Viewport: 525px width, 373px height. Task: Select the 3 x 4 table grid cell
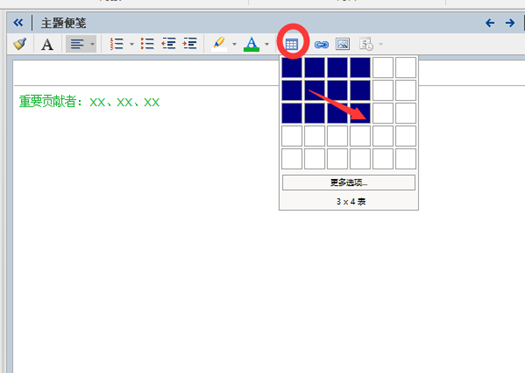click(360, 113)
